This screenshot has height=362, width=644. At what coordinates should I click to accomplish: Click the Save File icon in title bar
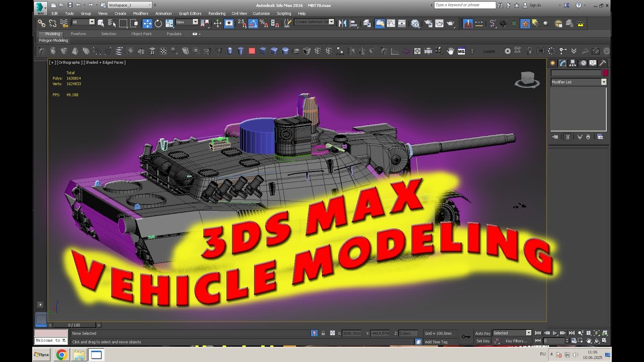69,5
